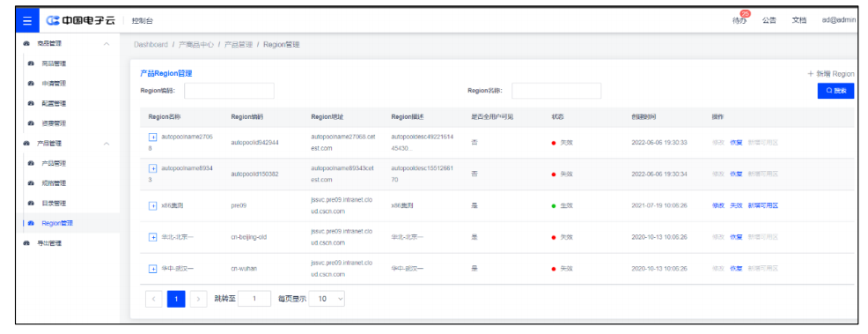Click the 2022-06-06 19:30:34 timestamp
The width and height of the screenshot is (868, 334).
[x=659, y=174]
